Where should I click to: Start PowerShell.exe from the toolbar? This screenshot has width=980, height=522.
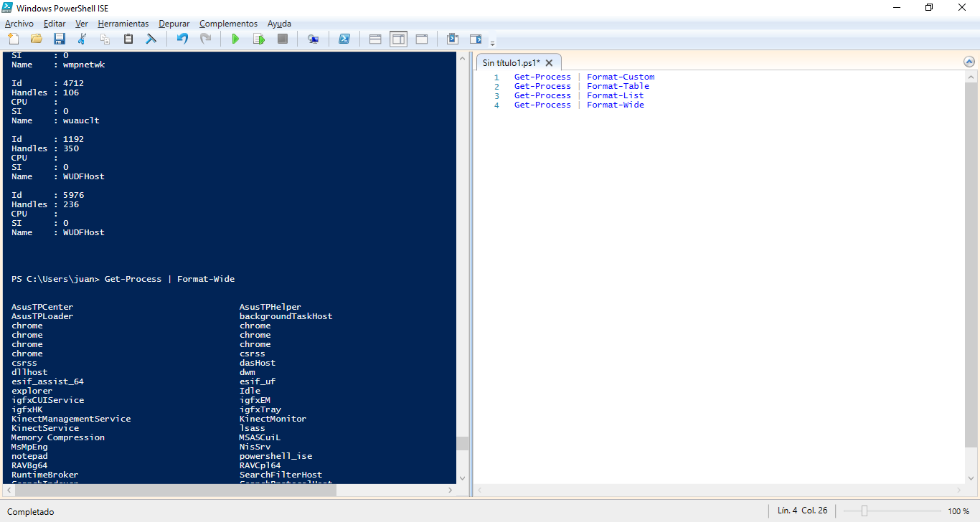point(345,39)
